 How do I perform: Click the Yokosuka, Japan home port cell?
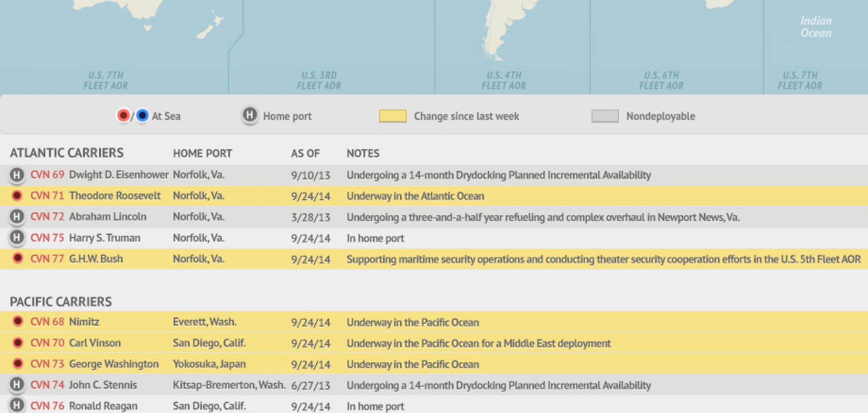tap(209, 364)
